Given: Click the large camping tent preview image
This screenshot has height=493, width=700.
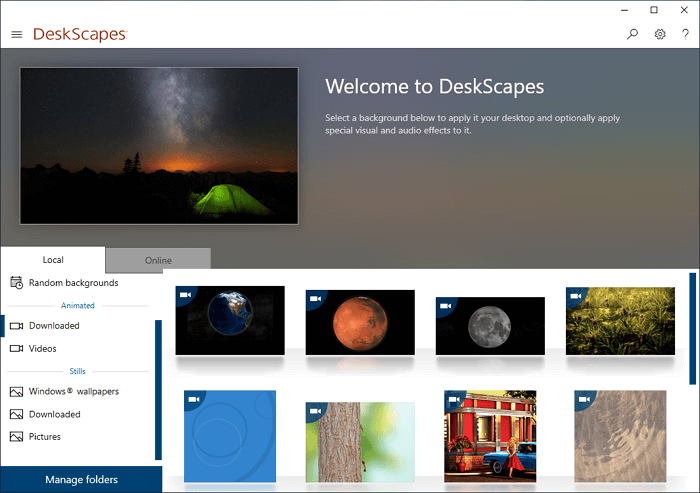Looking at the screenshot, I should pyautogui.click(x=159, y=146).
